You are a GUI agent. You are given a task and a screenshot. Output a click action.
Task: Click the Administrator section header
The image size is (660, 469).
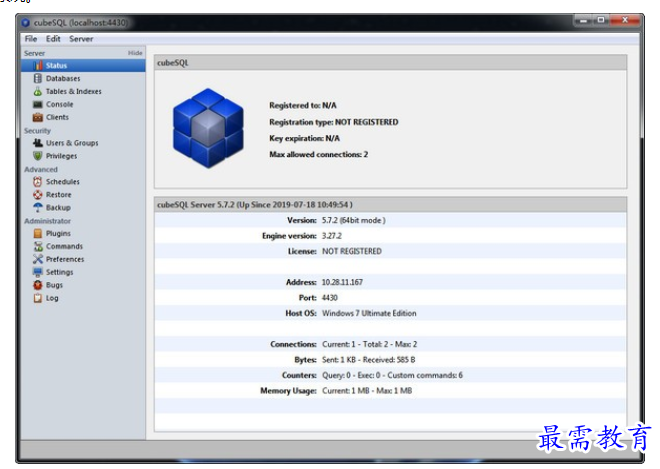47,221
